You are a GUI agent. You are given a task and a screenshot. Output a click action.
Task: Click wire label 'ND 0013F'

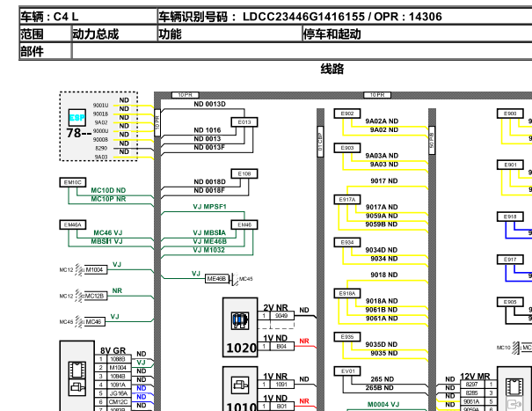click(x=209, y=148)
